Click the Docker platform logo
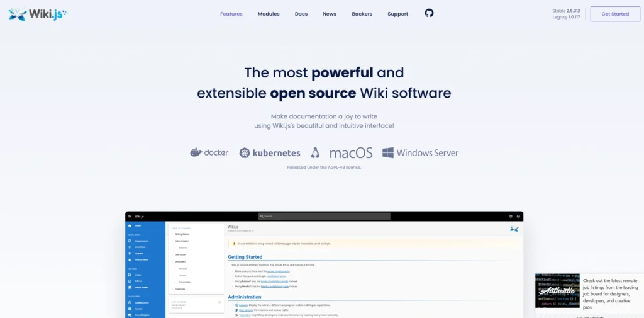This screenshot has height=318, width=644. click(209, 152)
